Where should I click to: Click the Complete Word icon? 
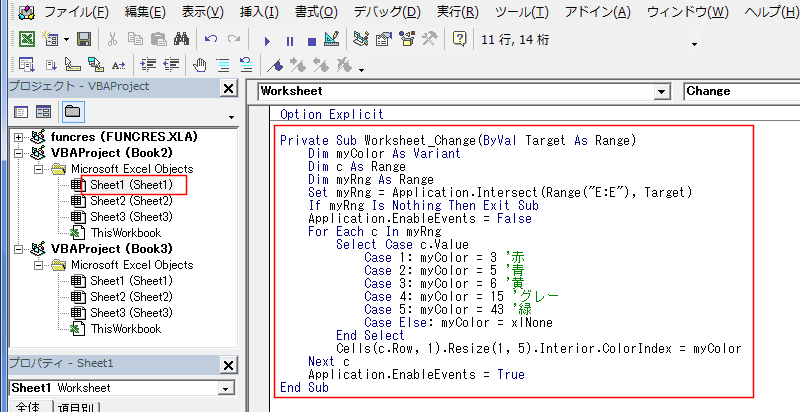(118, 65)
